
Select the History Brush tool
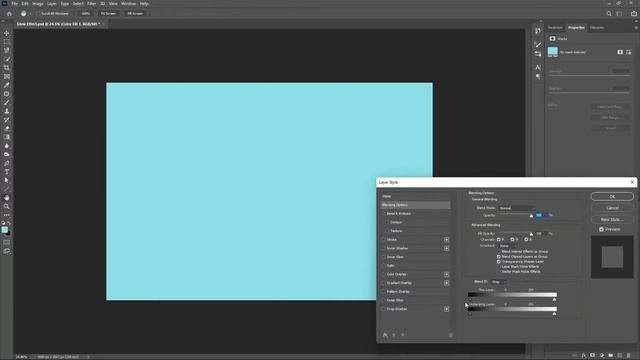click(x=7, y=120)
